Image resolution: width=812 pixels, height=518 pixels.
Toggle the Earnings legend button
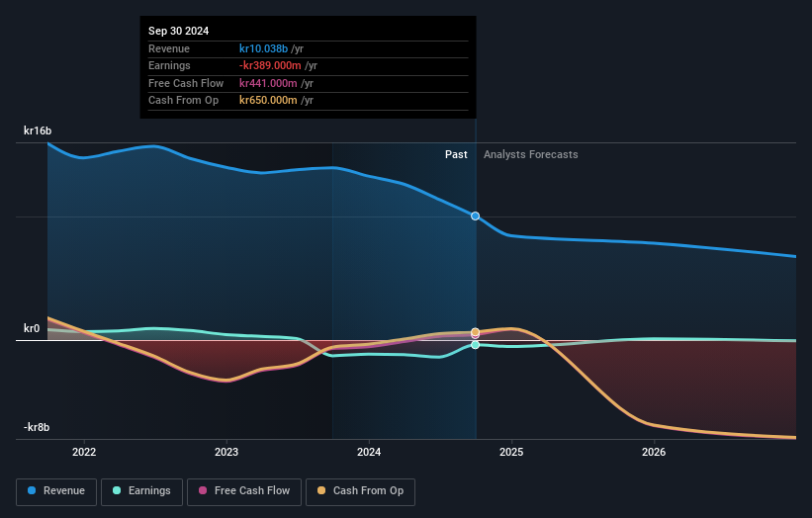(141, 491)
